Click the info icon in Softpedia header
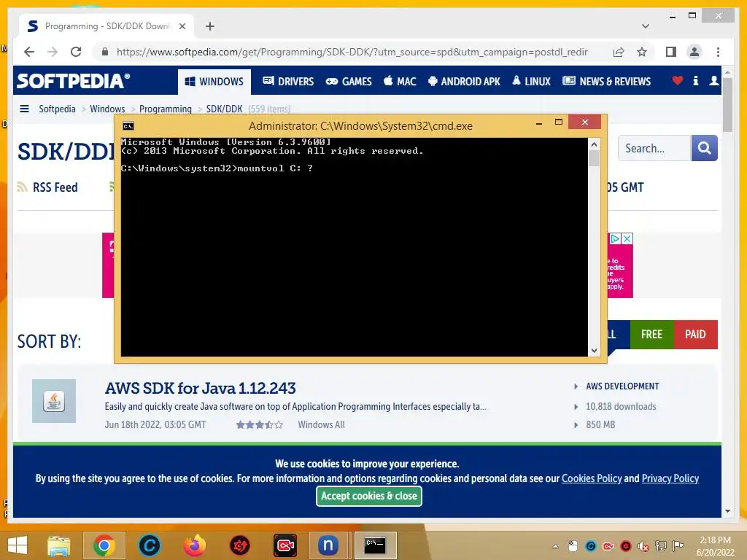Screen dimensions: 747x560 [x=695, y=81]
